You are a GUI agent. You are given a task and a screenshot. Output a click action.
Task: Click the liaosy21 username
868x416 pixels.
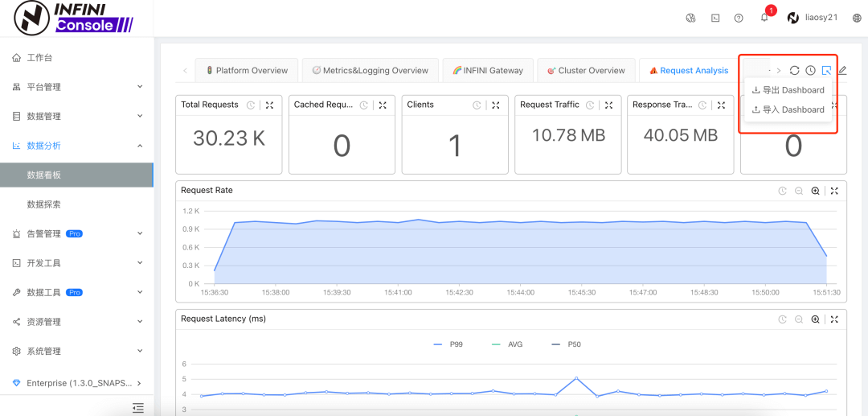coord(821,18)
